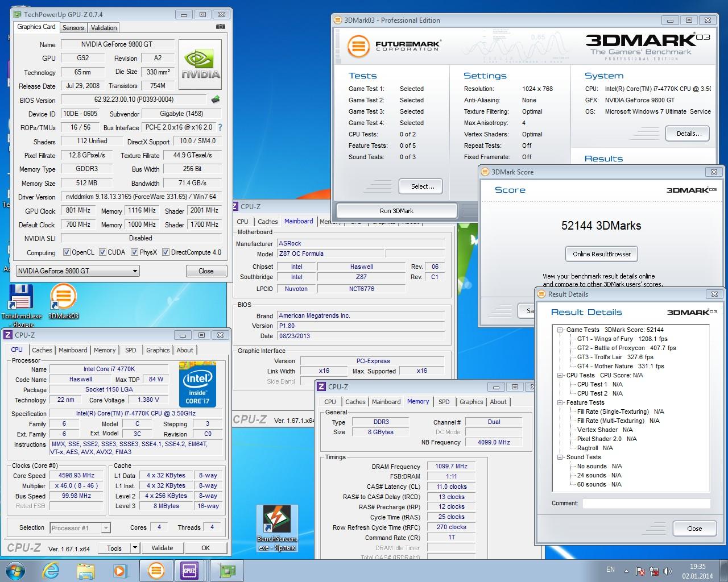The height and width of the screenshot is (582, 728).
Task: Open SPD tab in the CPU window
Action: point(131,350)
